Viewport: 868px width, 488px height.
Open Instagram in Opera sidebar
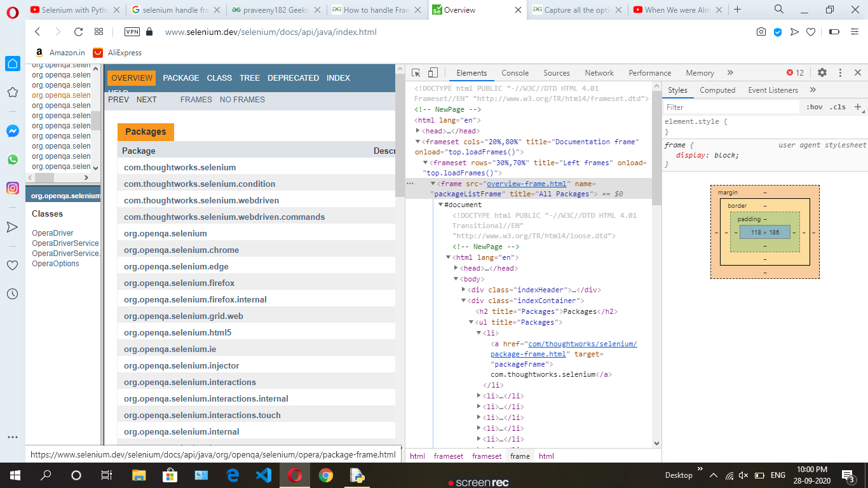click(x=12, y=188)
